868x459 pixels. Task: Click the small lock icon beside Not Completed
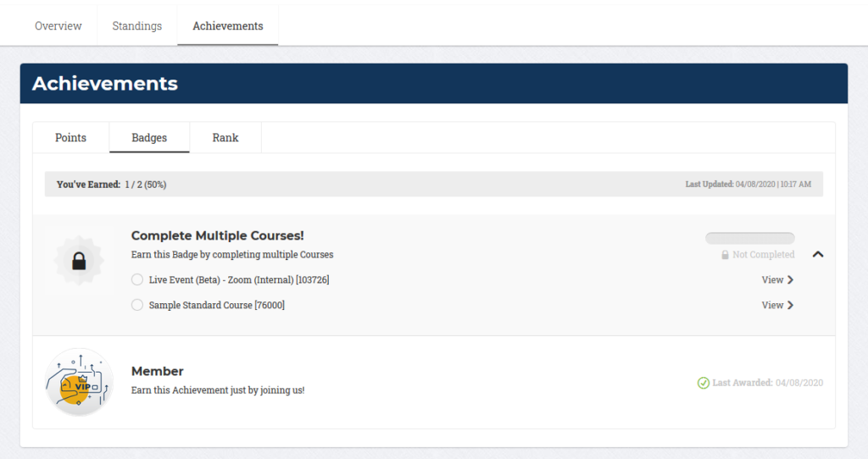(x=726, y=255)
